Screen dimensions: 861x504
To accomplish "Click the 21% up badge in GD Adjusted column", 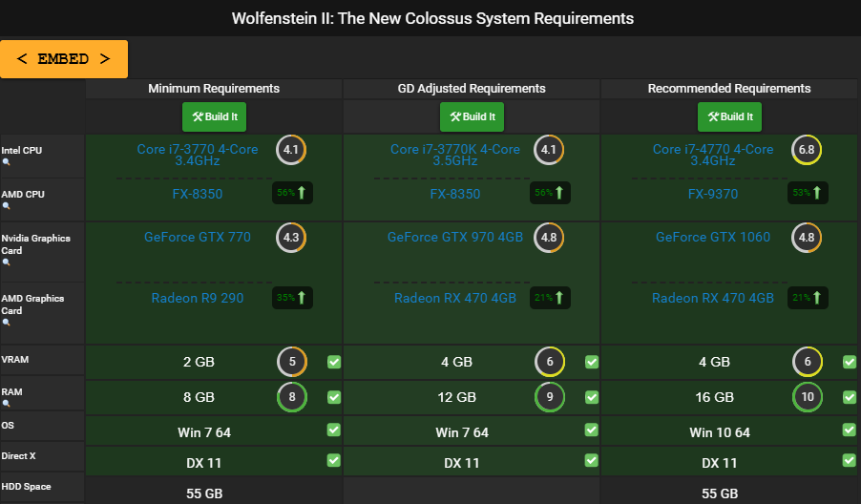I will (x=550, y=298).
